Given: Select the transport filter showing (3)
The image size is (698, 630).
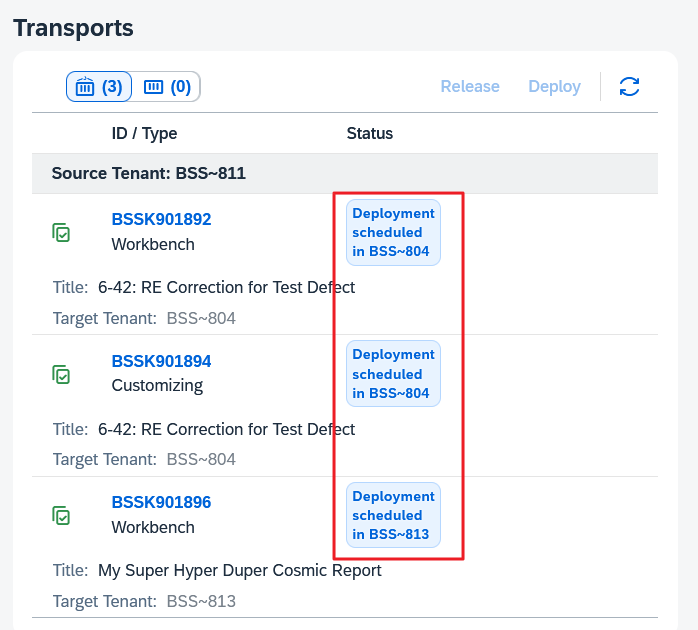Looking at the screenshot, I should 99,87.
